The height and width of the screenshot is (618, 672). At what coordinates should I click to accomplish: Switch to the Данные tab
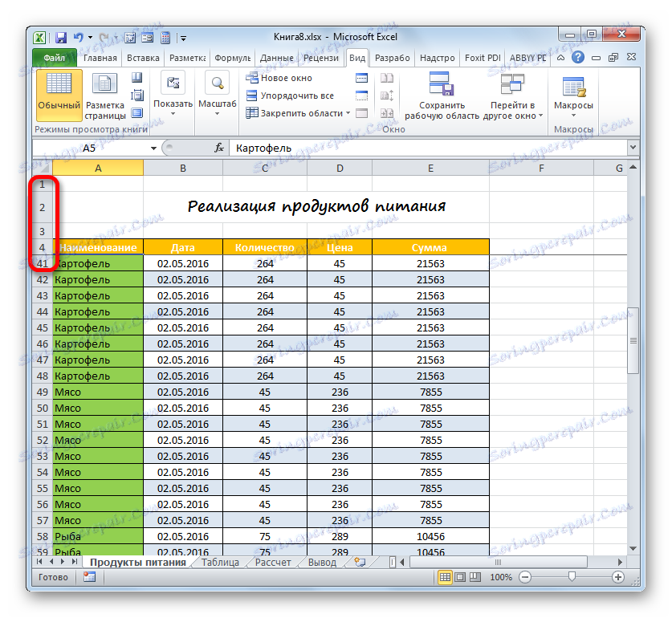276,58
